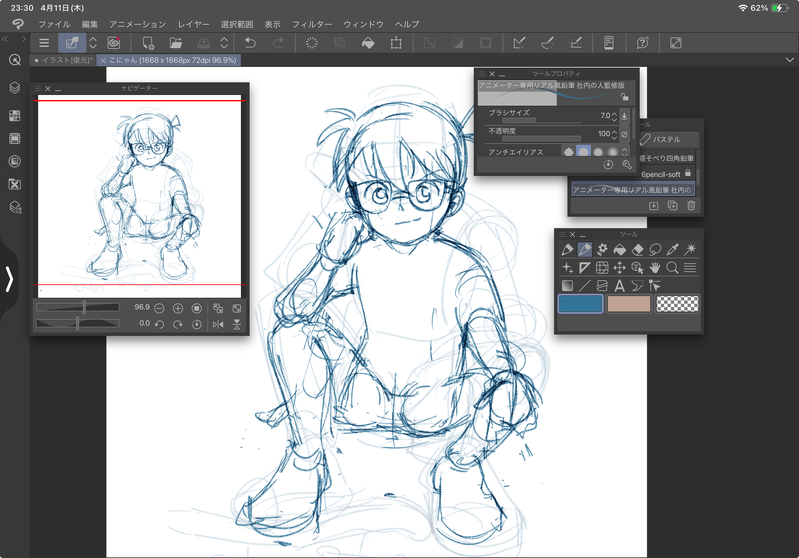This screenshot has width=799, height=558.
Task: Select the Pencil tool in Tool palette
Action: point(584,249)
